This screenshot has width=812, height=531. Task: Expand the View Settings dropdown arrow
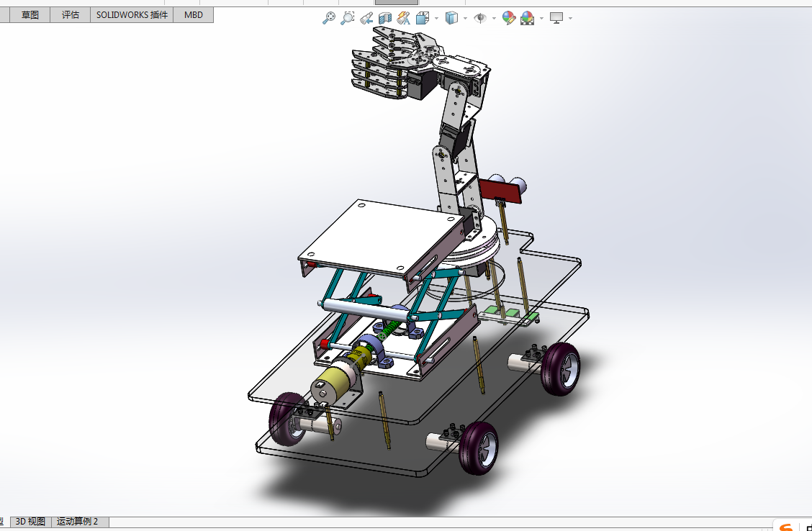click(x=571, y=18)
